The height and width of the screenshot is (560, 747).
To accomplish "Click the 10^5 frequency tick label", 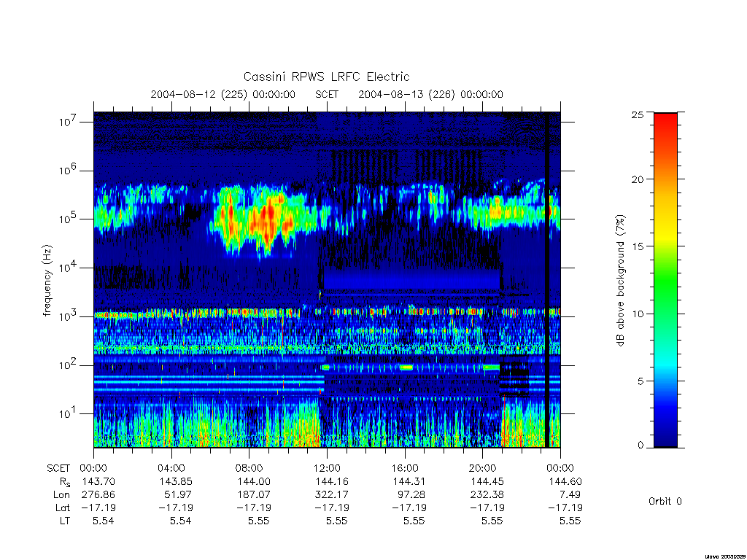I will click(68, 219).
